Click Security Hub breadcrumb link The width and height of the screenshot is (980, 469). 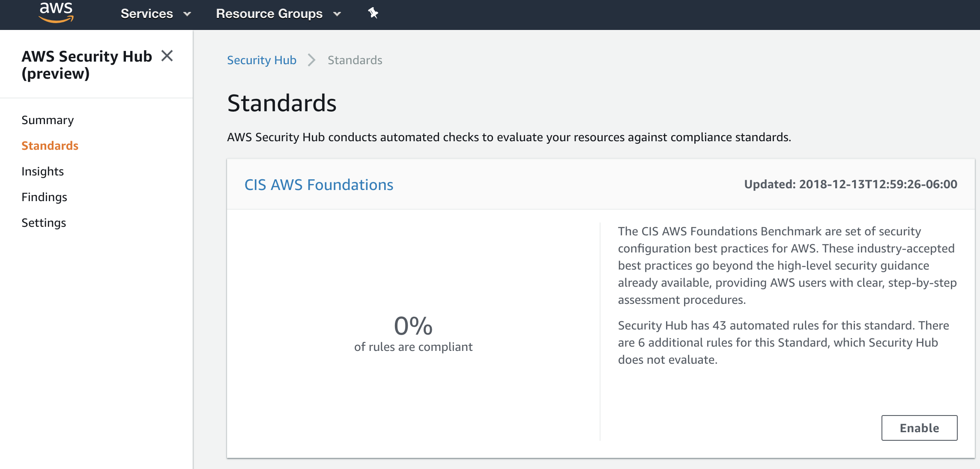tap(261, 60)
